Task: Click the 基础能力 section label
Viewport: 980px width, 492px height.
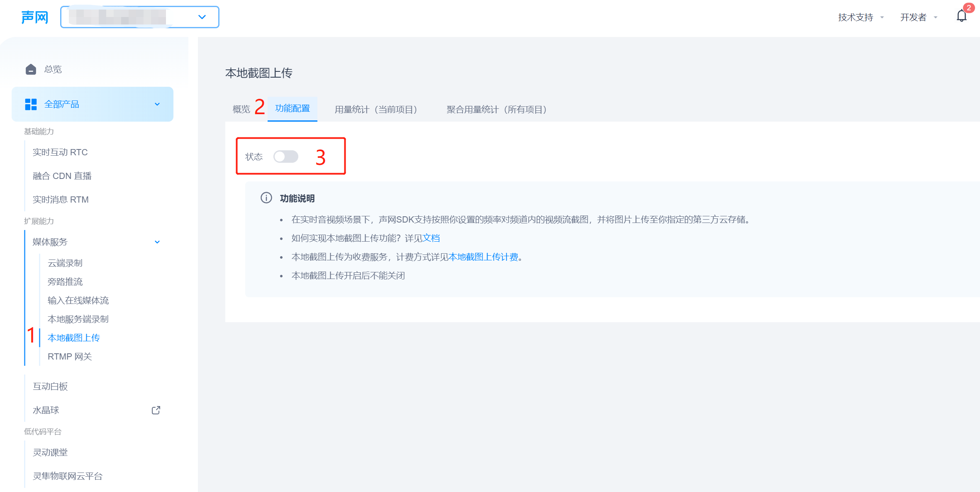Action: pyautogui.click(x=39, y=132)
